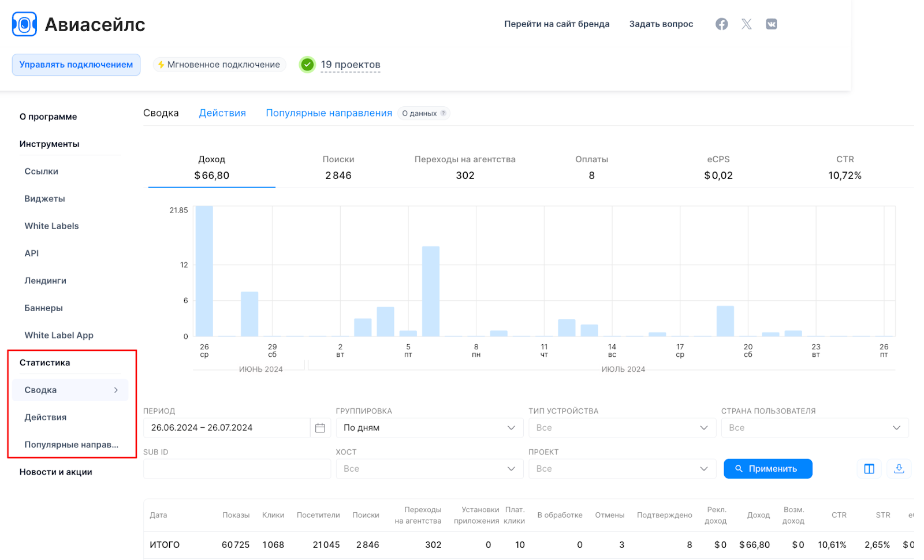Click the ИТОГО row label
This screenshot has width=924, height=560.
point(165,545)
